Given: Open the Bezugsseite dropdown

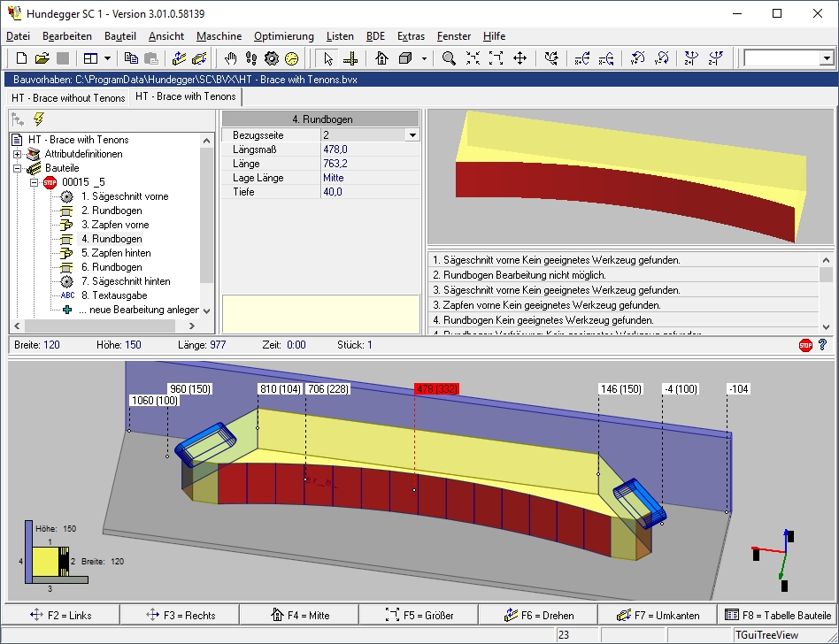Looking at the screenshot, I should tap(412, 135).
